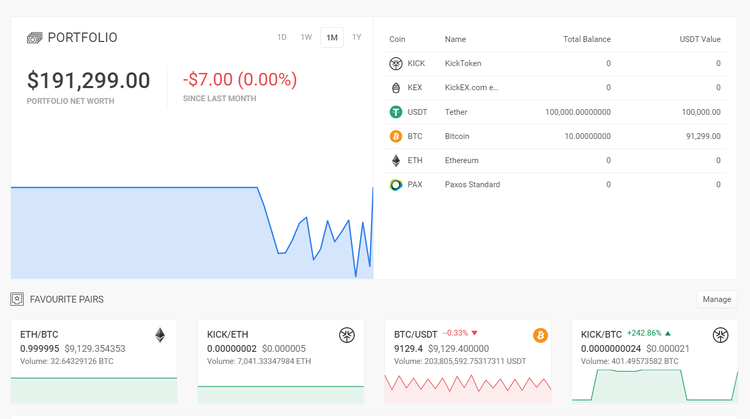Click the KickToken icon on KICK/BTC card
Image resolution: width=750 pixels, height=419 pixels.
click(720, 335)
